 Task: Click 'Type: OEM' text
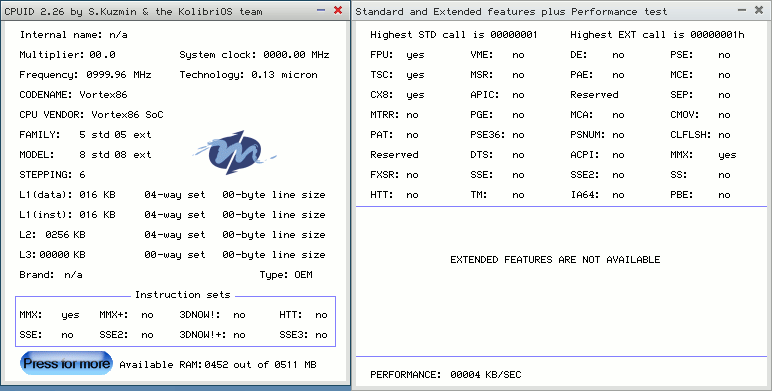286,275
